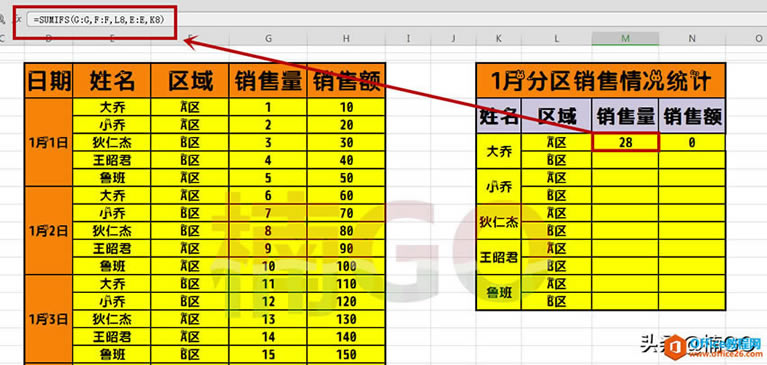Select the 销售额 cell with value 140
The width and height of the screenshot is (767, 365).
tap(346, 336)
